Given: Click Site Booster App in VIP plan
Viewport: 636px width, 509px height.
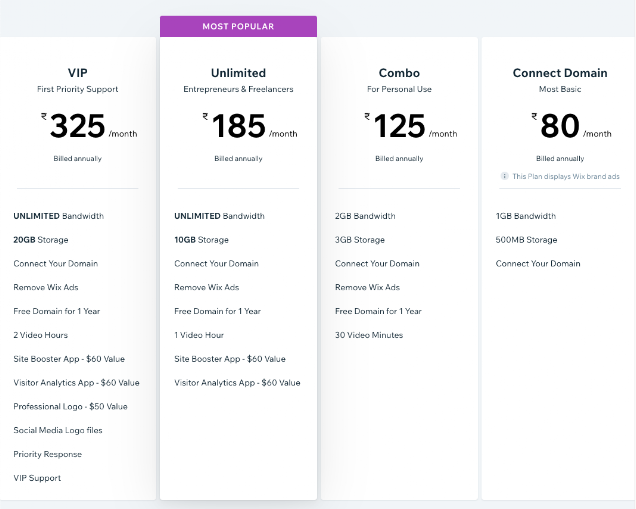Looking at the screenshot, I should click(x=69, y=359).
